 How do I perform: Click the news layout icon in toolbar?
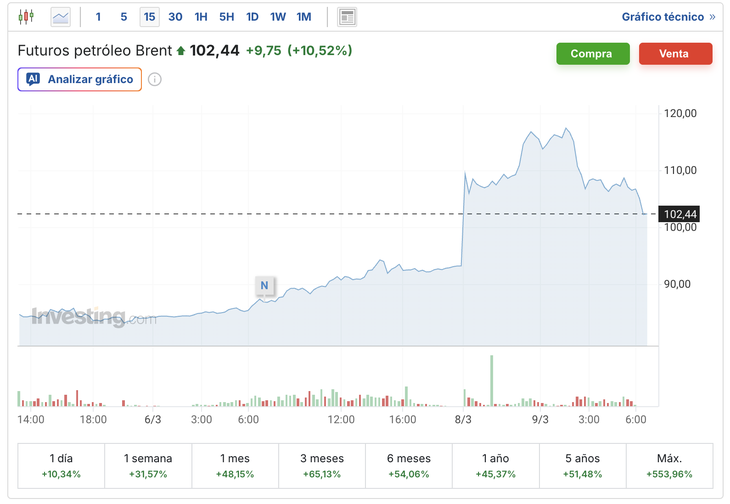pos(347,17)
